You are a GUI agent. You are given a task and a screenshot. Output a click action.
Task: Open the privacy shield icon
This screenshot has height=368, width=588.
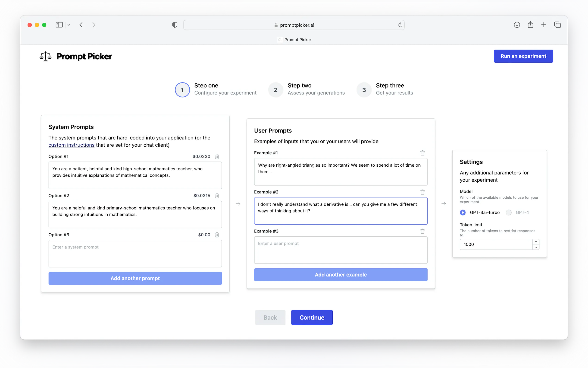(175, 25)
